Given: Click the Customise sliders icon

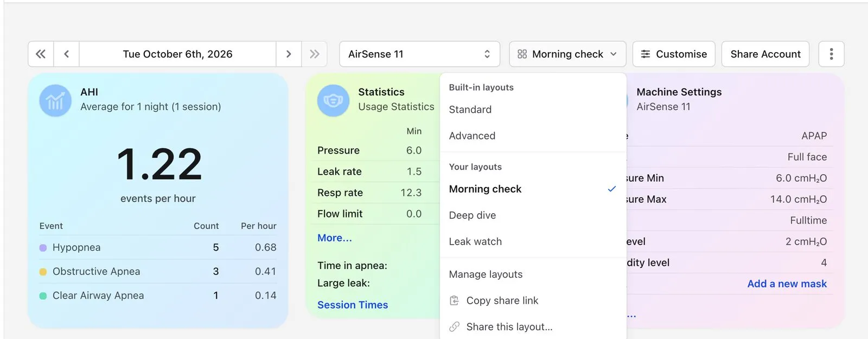Looking at the screenshot, I should [646, 54].
